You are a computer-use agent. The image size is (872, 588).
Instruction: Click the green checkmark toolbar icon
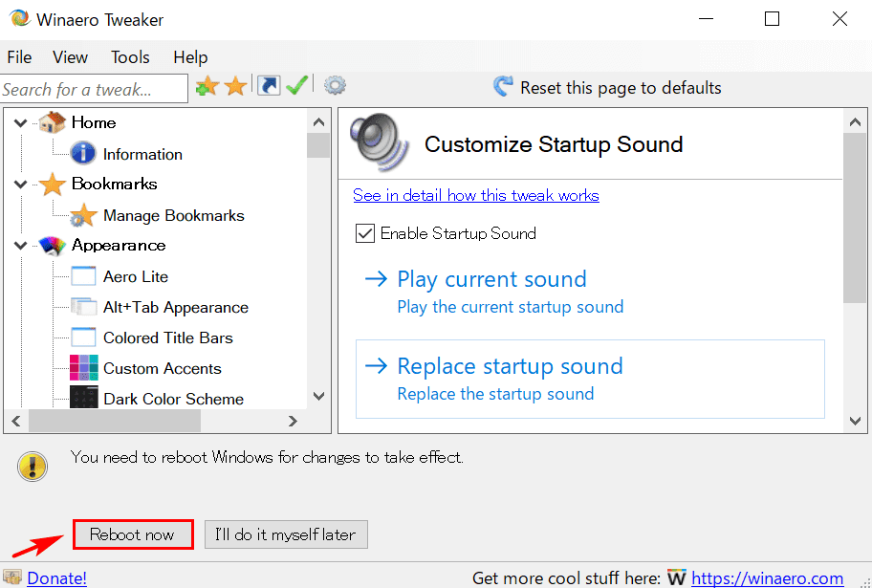(297, 86)
